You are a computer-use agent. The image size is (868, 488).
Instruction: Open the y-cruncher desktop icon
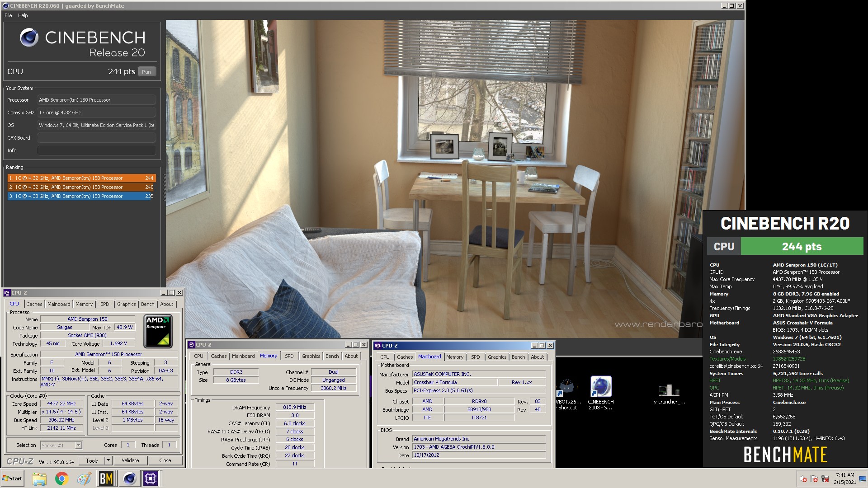pyautogui.click(x=669, y=394)
